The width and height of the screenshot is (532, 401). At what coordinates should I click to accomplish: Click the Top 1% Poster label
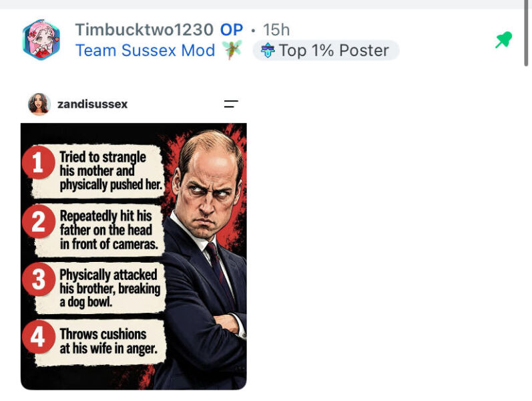point(334,51)
